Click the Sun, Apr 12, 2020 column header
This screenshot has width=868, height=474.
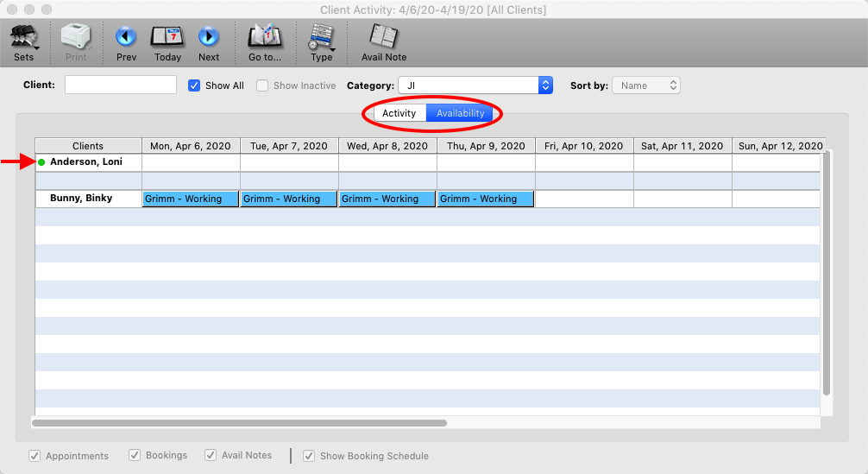pos(779,146)
